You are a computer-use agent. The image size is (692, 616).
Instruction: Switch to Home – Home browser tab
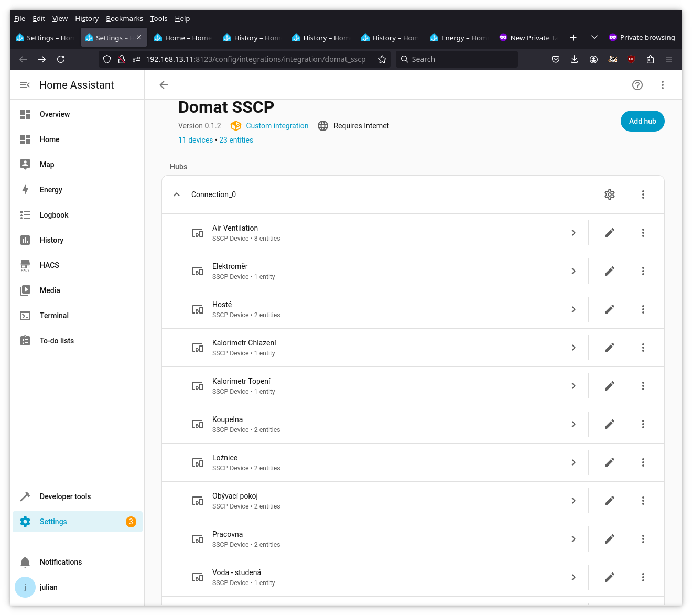(182, 38)
